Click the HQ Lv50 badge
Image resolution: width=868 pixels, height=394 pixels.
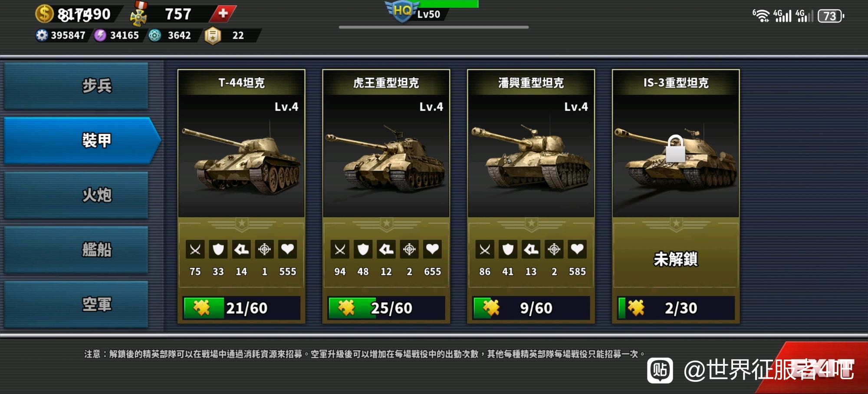413,12
